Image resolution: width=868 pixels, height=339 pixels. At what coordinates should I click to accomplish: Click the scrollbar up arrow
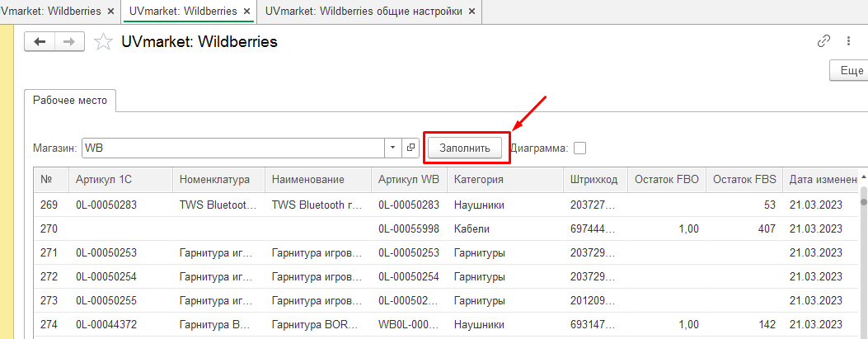(863, 177)
